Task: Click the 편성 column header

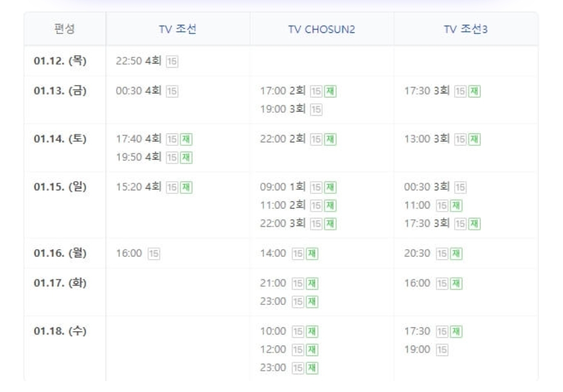Action: click(x=65, y=29)
